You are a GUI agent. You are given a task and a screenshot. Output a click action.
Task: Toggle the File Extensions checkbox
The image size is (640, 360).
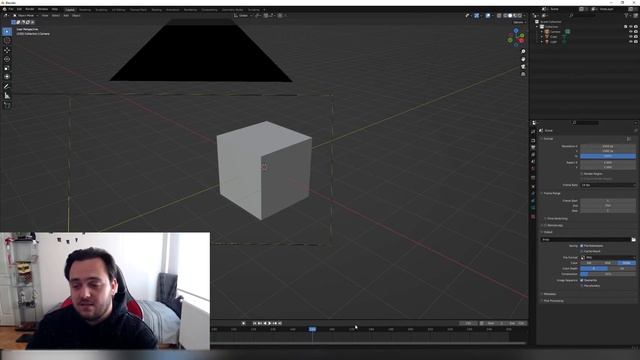coord(582,246)
